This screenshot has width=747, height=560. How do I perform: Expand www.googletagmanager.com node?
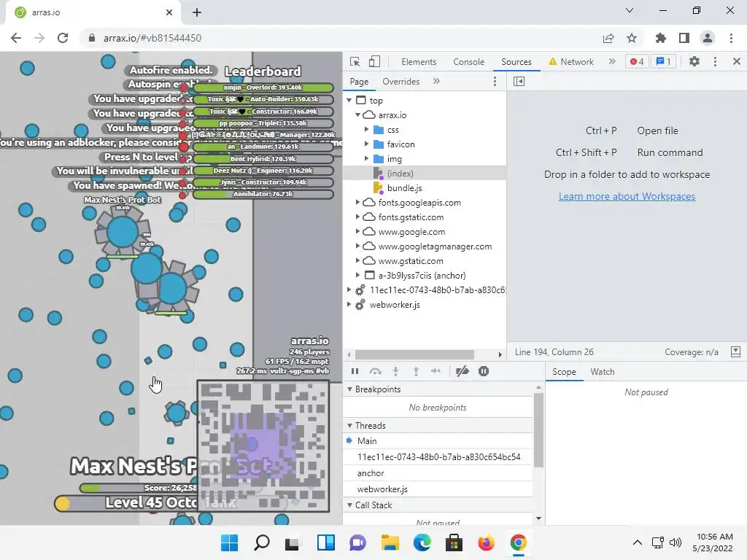point(357,246)
